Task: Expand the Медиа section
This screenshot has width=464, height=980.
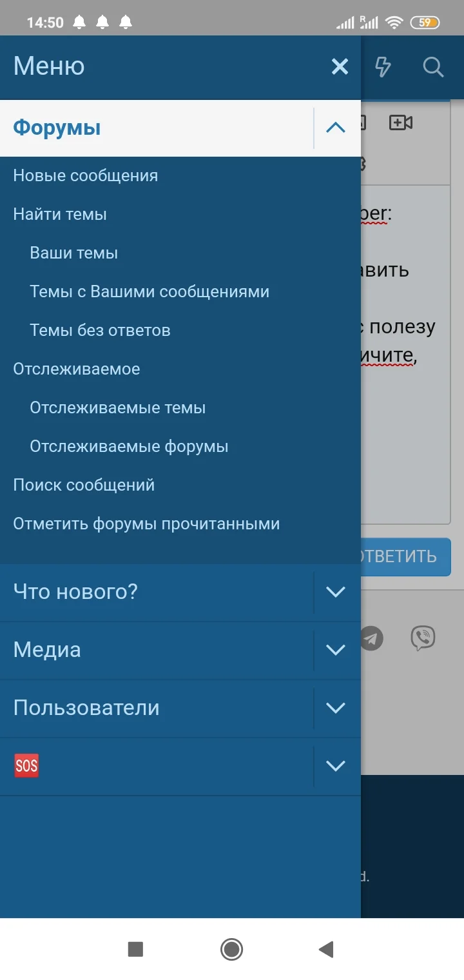Action: point(334,650)
